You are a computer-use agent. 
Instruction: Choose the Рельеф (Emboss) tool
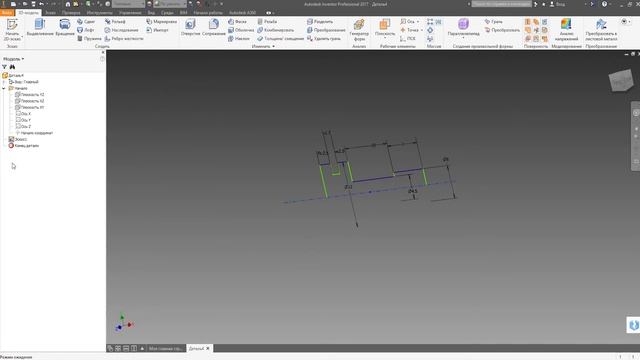click(x=115, y=22)
